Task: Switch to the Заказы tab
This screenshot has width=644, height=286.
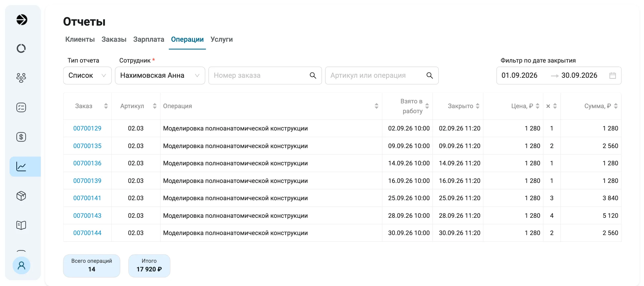Action: point(114,39)
